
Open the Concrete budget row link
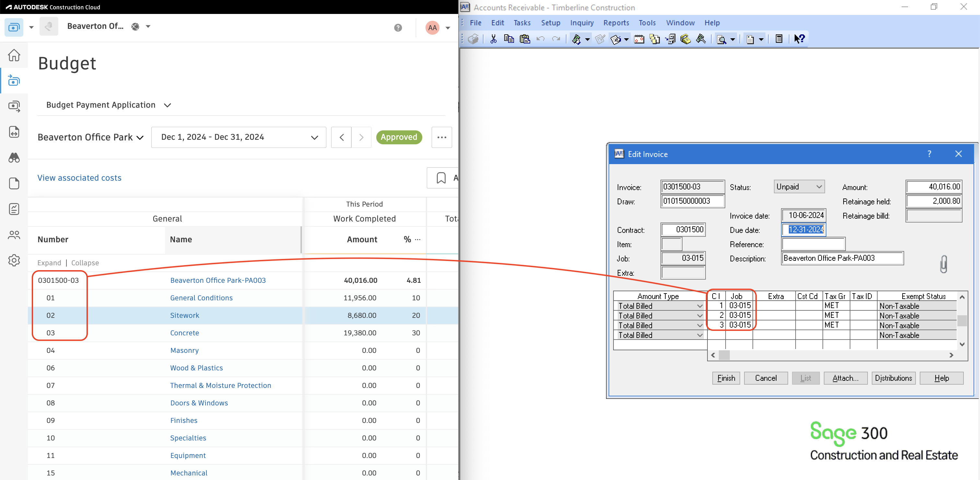[x=184, y=333]
